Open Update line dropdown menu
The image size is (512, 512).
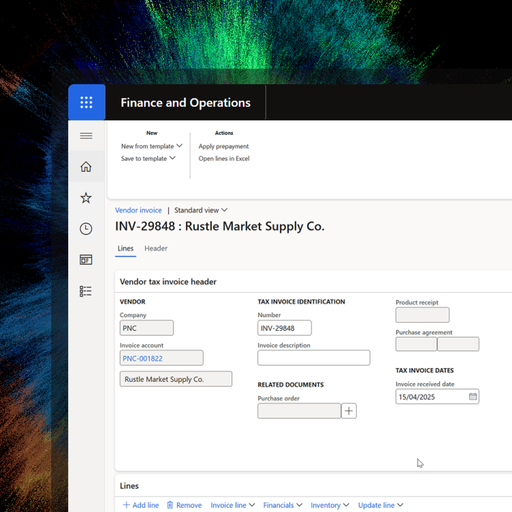click(380, 505)
